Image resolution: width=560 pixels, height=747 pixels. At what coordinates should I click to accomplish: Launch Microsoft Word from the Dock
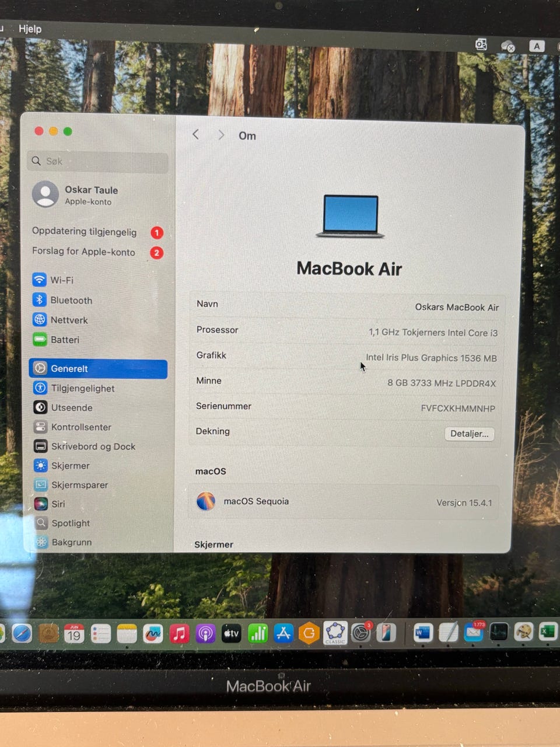click(x=423, y=633)
